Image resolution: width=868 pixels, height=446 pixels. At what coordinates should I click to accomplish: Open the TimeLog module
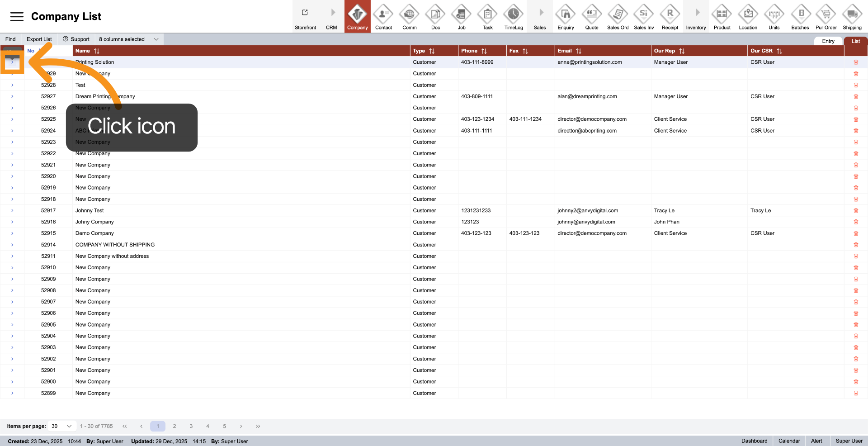pos(513,16)
